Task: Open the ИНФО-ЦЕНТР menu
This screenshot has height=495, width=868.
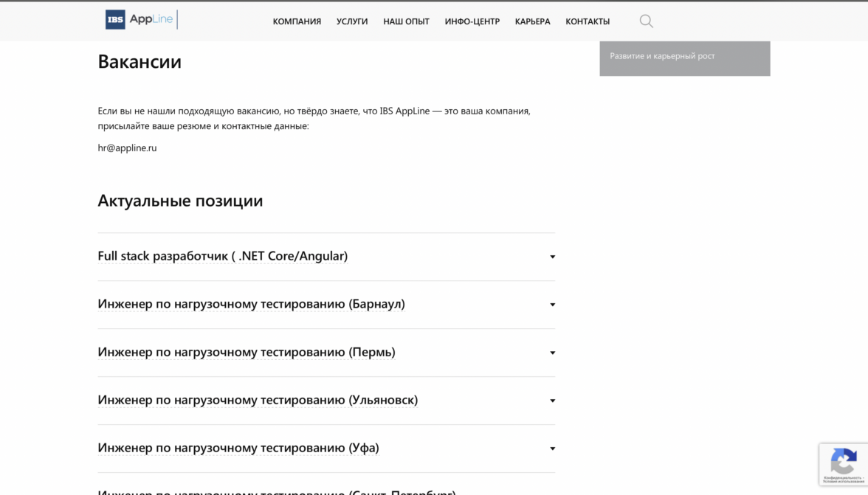Action: click(x=472, y=21)
